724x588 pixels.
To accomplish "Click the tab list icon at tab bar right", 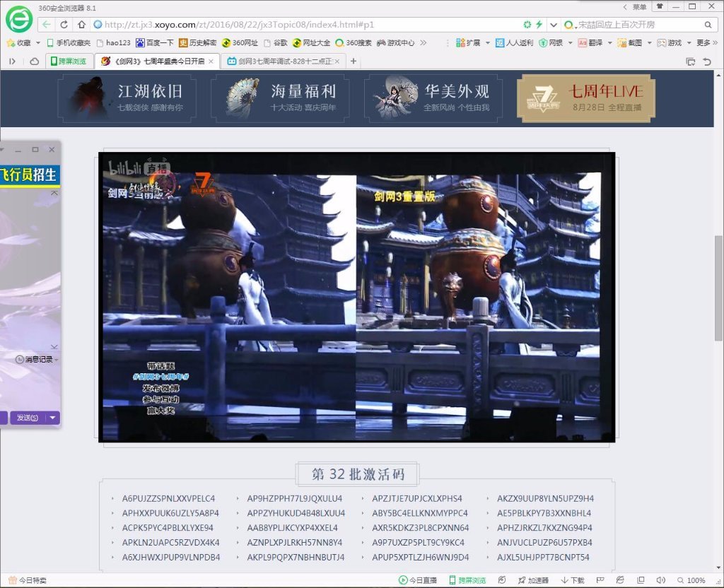I will tap(691, 61).
